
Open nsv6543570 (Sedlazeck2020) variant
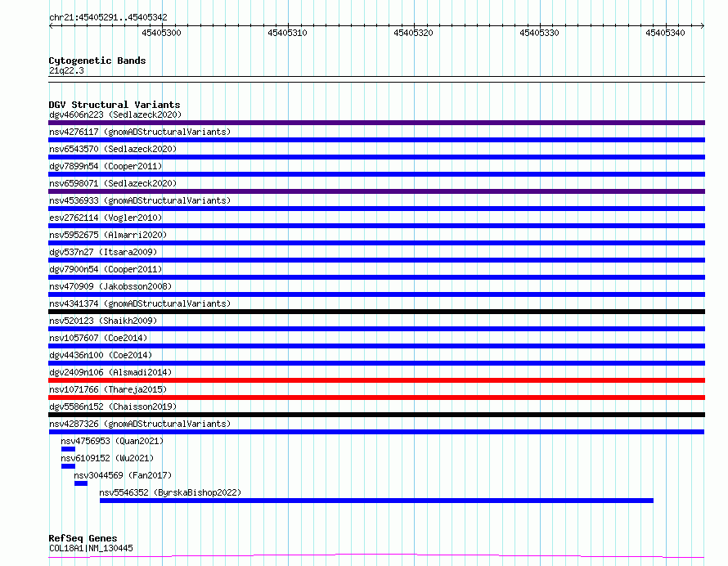tap(113, 149)
